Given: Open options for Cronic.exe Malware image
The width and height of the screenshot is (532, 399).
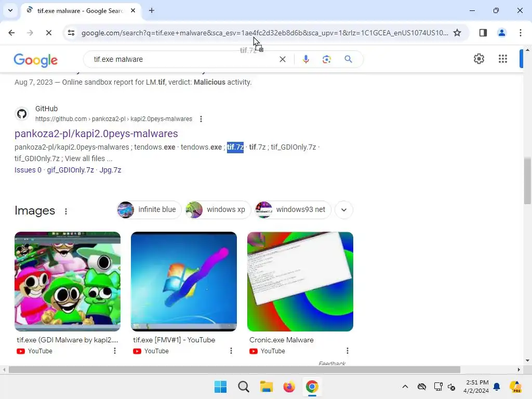Looking at the screenshot, I should 348,351.
